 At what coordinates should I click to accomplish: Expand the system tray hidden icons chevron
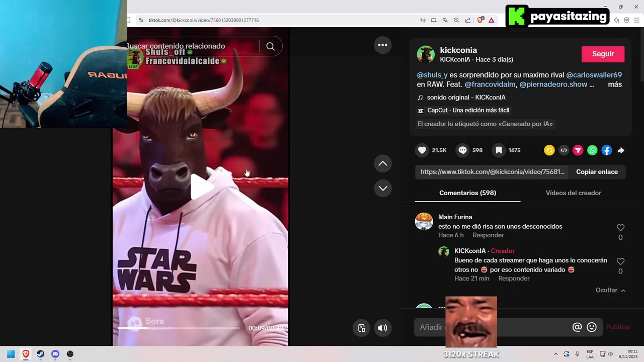555,354
